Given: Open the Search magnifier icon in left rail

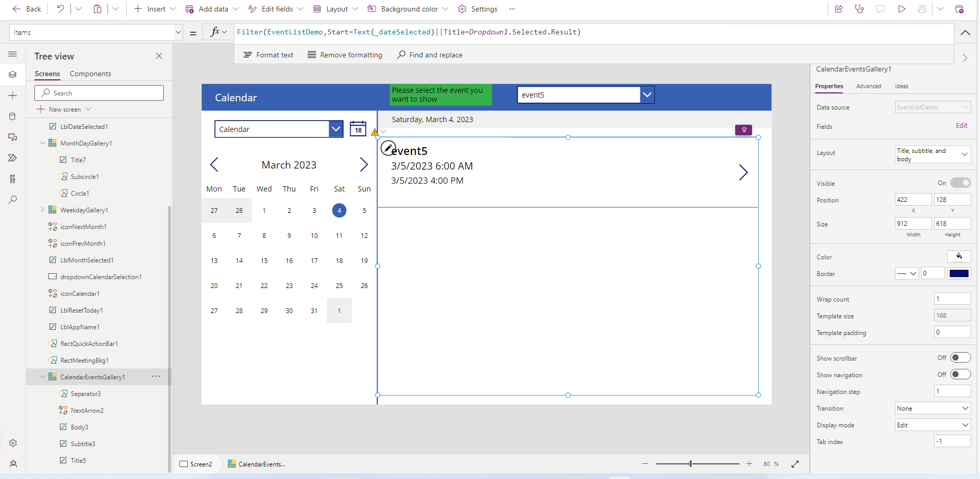Looking at the screenshot, I should click(13, 200).
